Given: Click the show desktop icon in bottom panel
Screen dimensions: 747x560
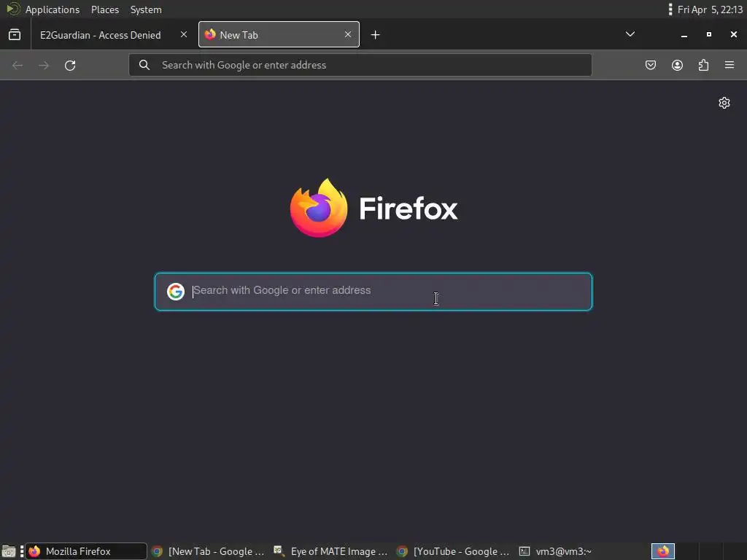Looking at the screenshot, I should [9, 551].
